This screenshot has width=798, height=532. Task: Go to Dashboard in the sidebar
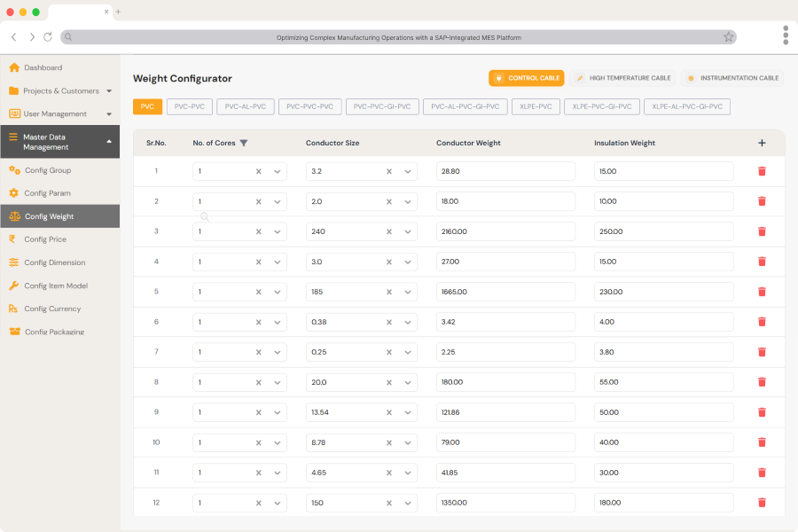click(x=43, y=67)
